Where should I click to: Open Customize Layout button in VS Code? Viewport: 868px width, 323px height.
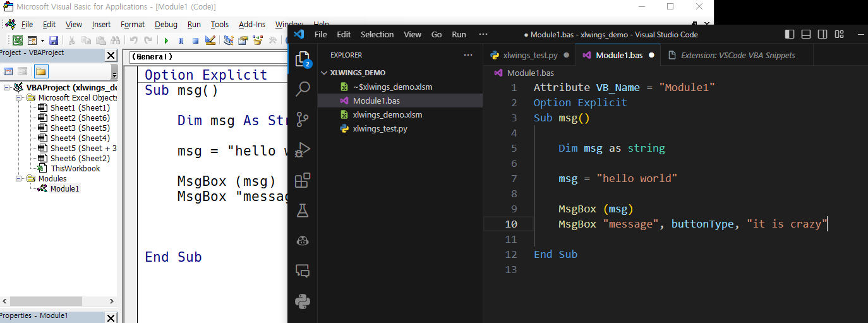coord(839,34)
